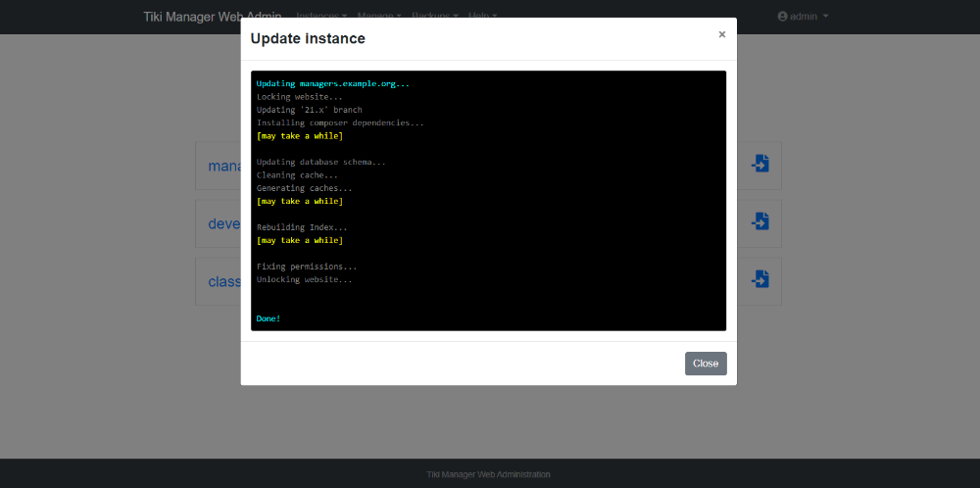
Task: Open the 'mana...' instance link behind the dialog
Action: pos(224,167)
